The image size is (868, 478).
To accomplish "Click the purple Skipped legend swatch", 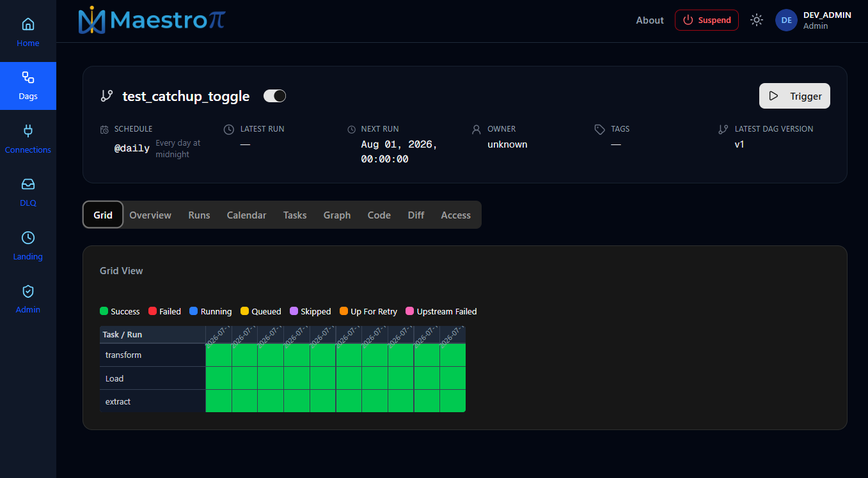I will pos(294,311).
